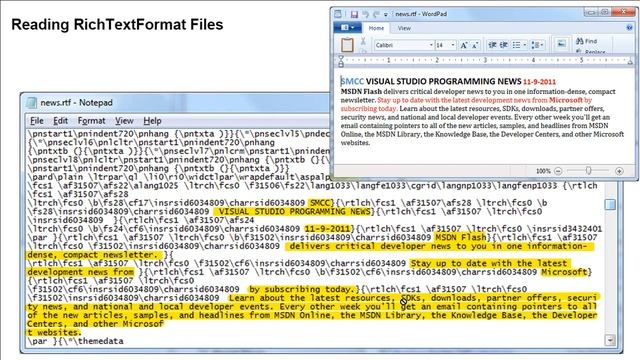The image size is (640, 360).
Task: Click the Grow Font icon
Action: pos(464,45)
